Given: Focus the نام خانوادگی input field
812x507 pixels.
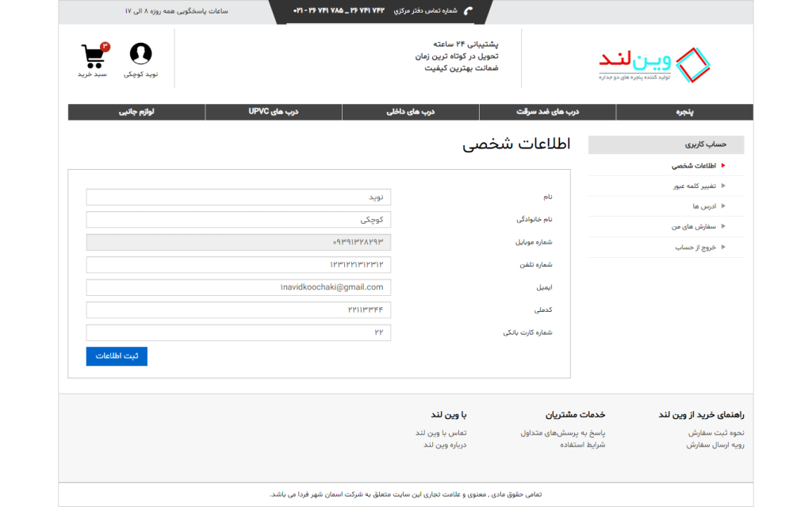Looking at the screenshot, I should [238, 220].
